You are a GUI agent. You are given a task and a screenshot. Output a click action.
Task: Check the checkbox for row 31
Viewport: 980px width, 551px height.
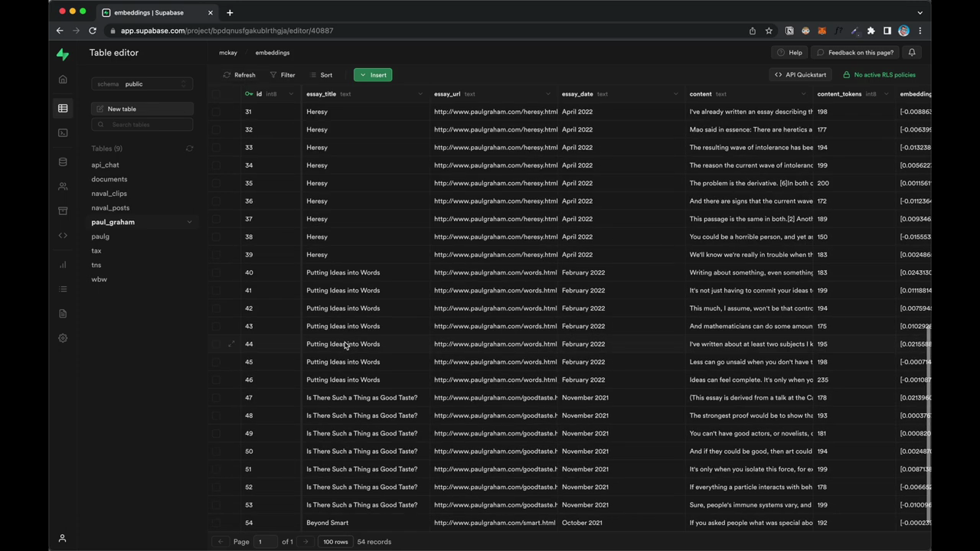(x=216, y=112)
